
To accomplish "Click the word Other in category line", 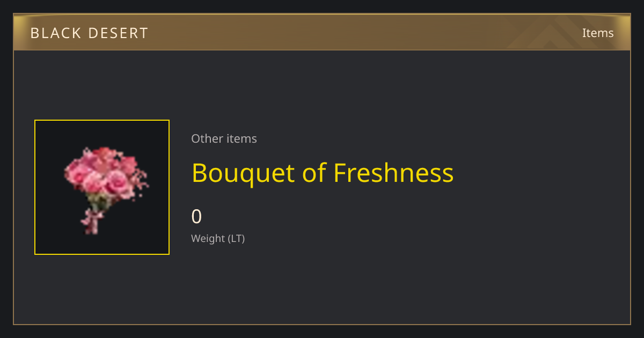I will tap(207, 138).
